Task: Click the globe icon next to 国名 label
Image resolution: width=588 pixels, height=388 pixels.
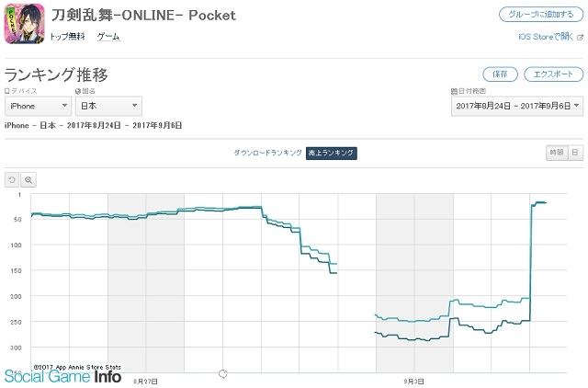Action: [x=78, y=91]
